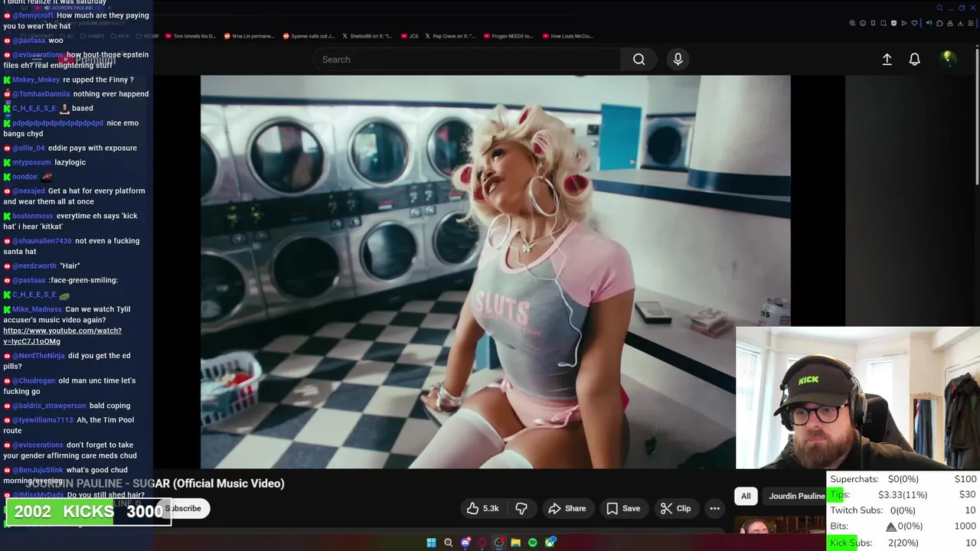
Task: Click username @nerdzworth in chat
Action: tap(34, 266)
